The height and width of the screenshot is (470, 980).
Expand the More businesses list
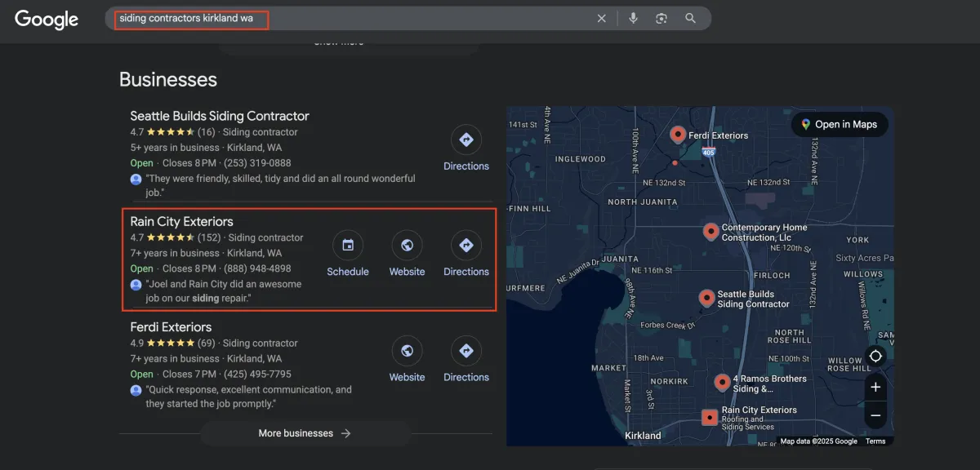tap(305, 433)
